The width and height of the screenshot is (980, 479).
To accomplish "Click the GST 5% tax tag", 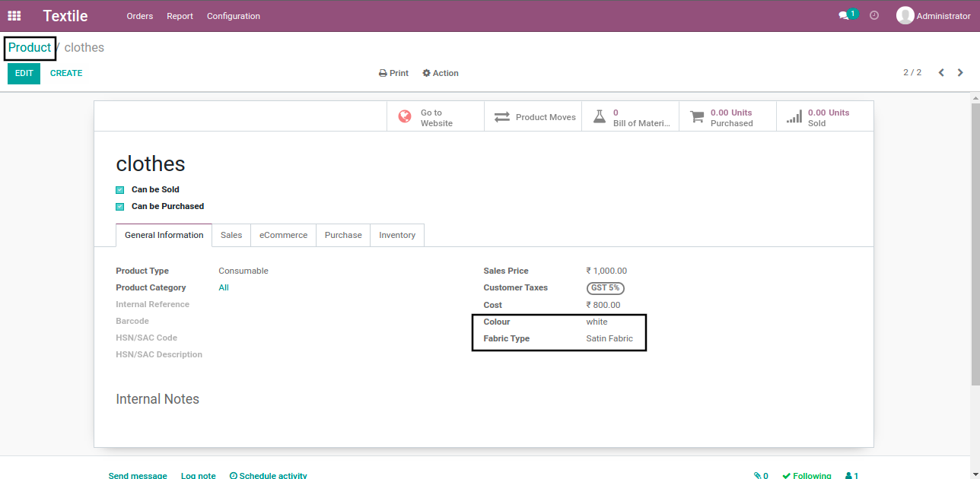I will pos(606,288).
